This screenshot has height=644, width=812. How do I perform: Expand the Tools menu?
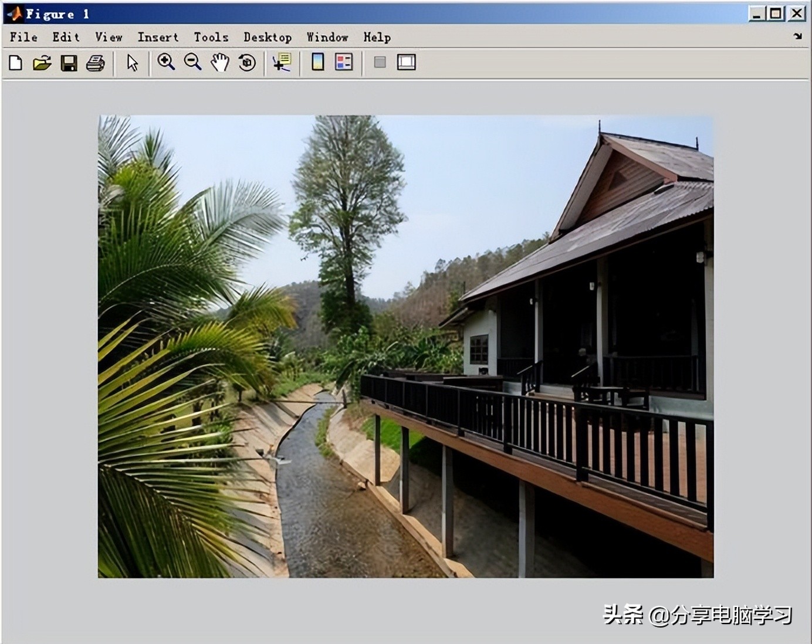pos(211,37)
